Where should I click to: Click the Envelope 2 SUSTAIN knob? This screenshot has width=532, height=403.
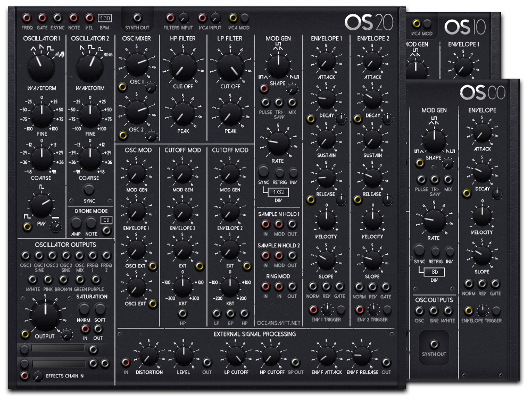click(372, 139)
